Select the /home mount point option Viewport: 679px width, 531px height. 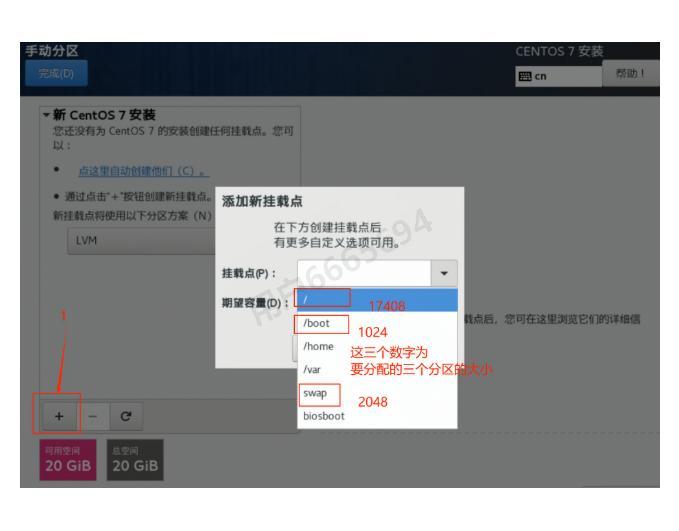(377, 346)
